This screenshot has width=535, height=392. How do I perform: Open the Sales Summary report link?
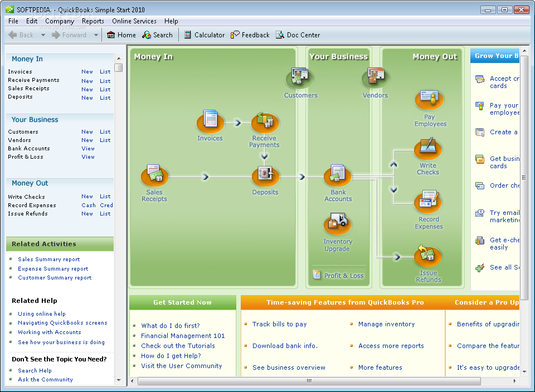[49, 259]
